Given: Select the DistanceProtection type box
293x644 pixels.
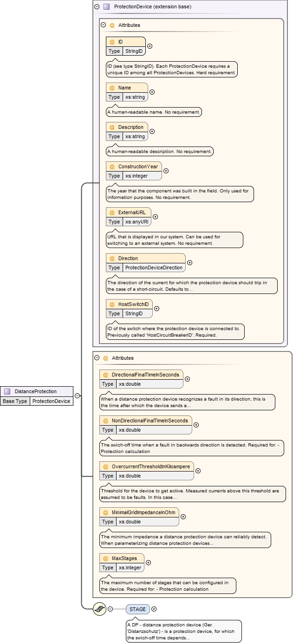Looking at the screenshot, I should click(37, 392).
